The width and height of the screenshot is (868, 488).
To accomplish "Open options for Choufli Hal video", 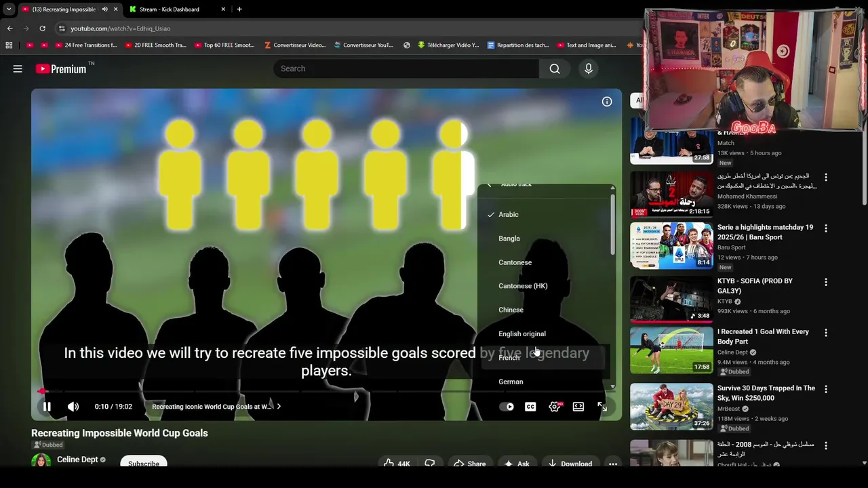I will coord(825,446).
